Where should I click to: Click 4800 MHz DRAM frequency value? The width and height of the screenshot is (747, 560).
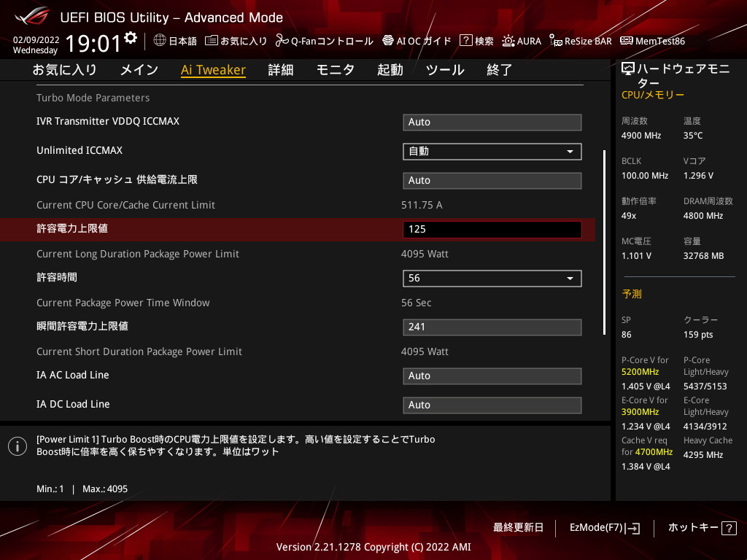click(703, 216)
